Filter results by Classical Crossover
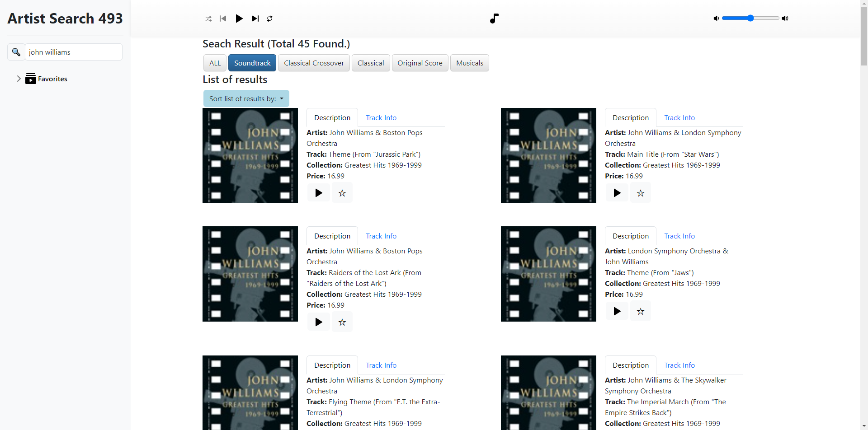 pos(314,63)
